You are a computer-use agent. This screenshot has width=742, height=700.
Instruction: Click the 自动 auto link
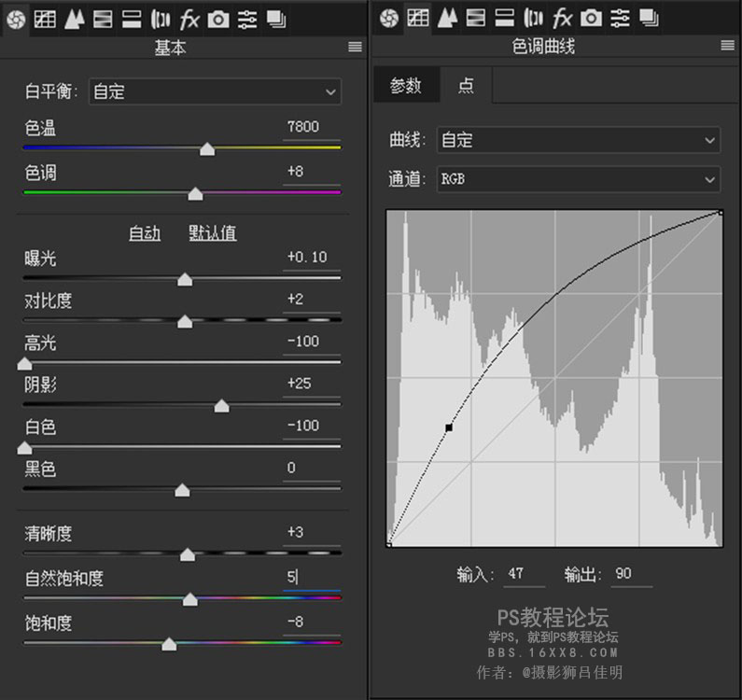(145, 233)
